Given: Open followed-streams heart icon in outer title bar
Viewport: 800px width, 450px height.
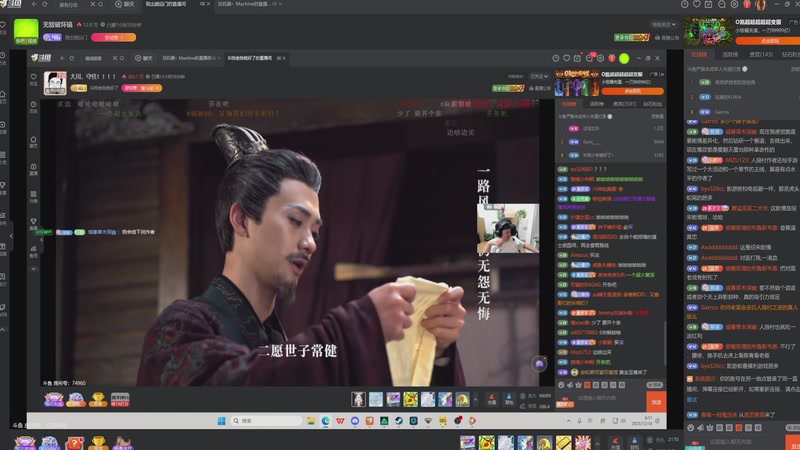Looking at the screenshot, I should pos(696,4).
